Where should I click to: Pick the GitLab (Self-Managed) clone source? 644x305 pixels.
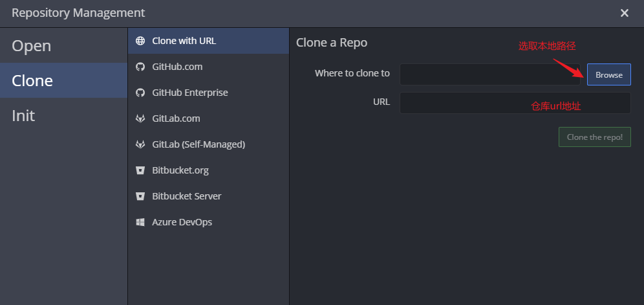(209, 144)
